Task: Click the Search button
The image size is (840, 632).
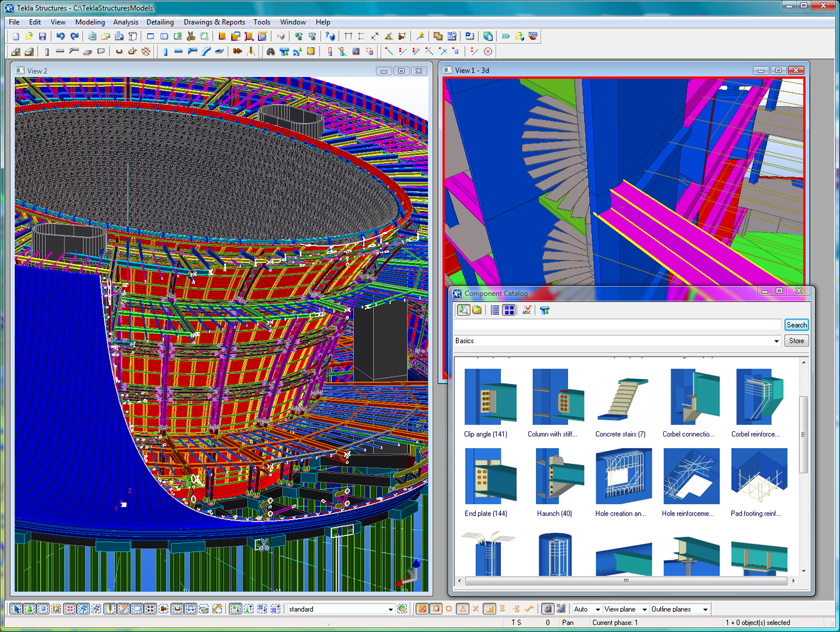Action: pyautogui.click(x=797, y=325)
